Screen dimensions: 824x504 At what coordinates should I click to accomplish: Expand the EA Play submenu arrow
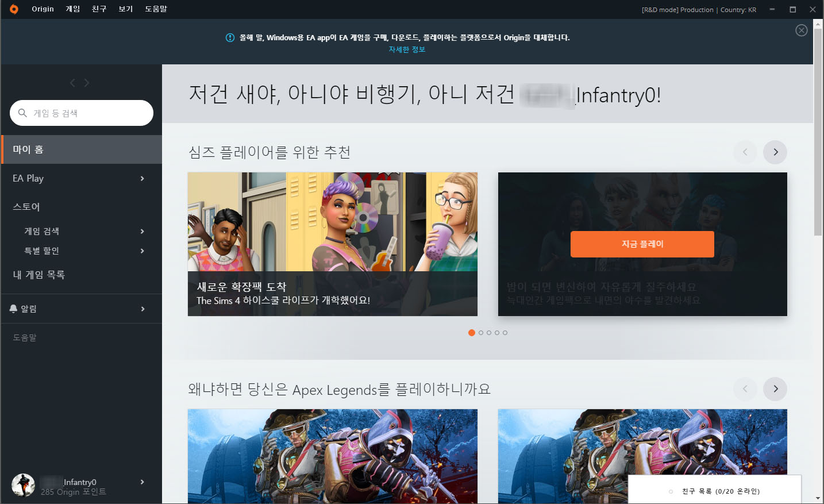pyautogui.click(x=143, y=179)
